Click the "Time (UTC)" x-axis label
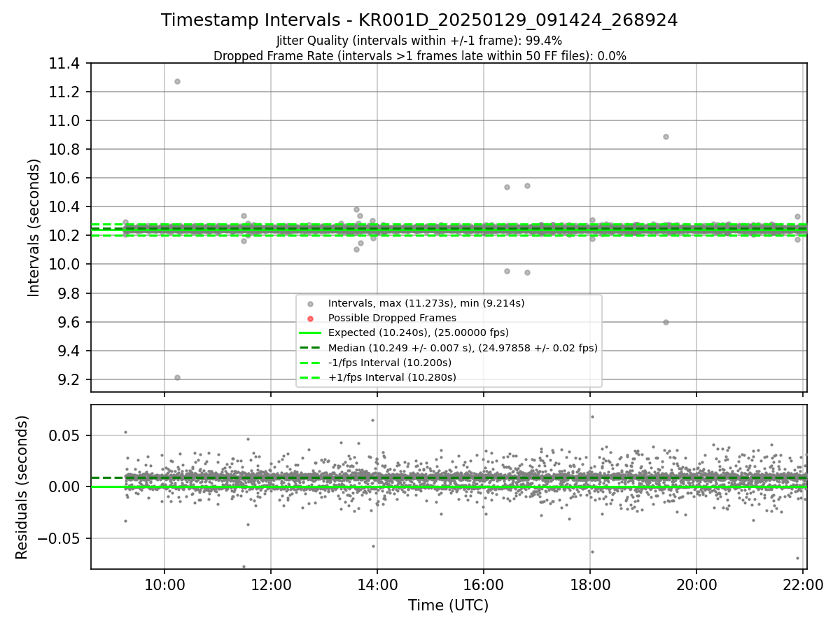840x630 pixels. [449, 605]
